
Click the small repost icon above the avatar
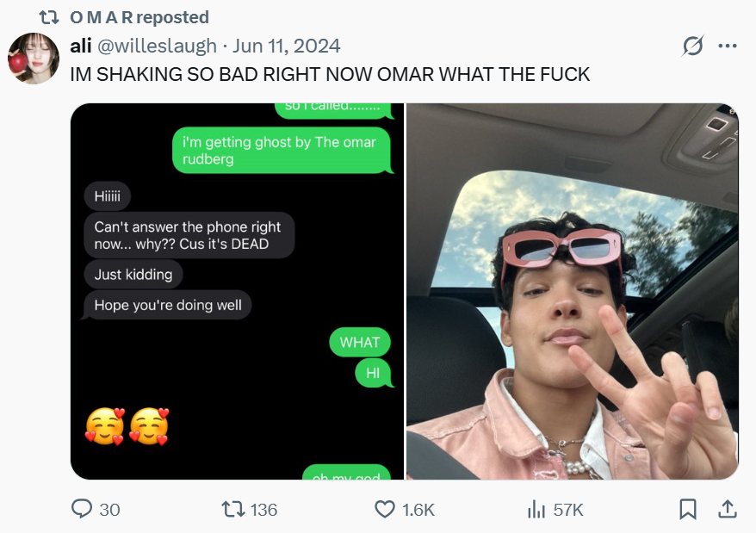[49, 17]
